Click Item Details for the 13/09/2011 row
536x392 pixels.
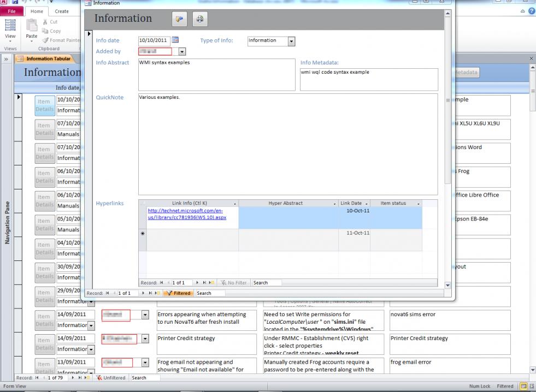(x=45, y=366)
